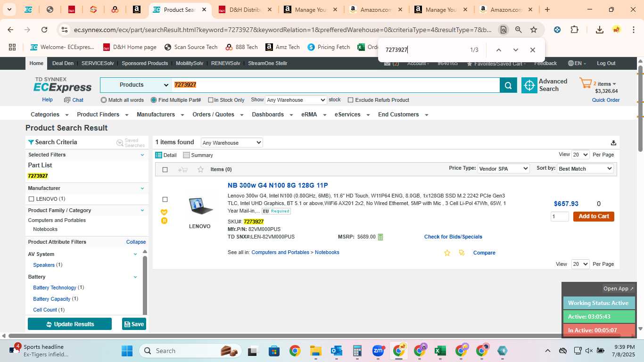Switch to Detail view icon
644x362 pixels.
[x=159, y=155]
